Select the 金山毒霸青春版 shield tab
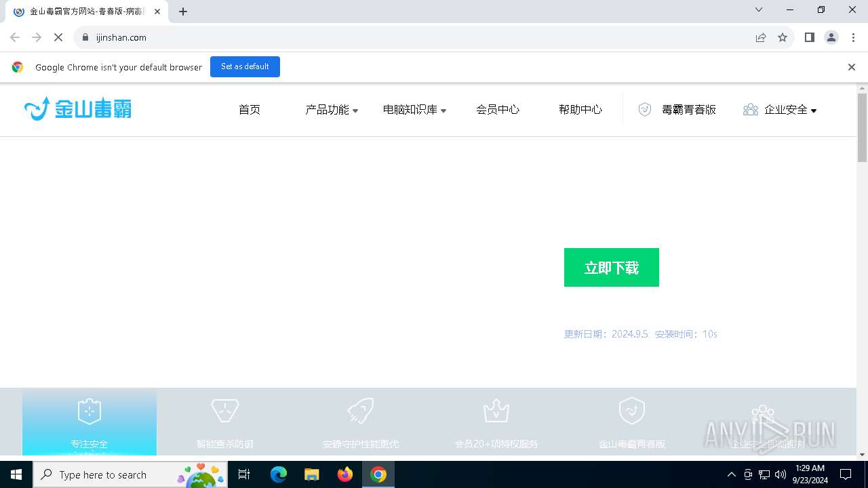This screenshot has height=488, width=868. click(632, 422)
